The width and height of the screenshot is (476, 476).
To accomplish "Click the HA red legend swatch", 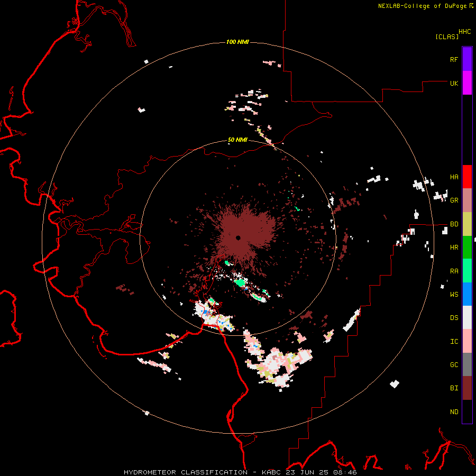I will coord(467,177).
